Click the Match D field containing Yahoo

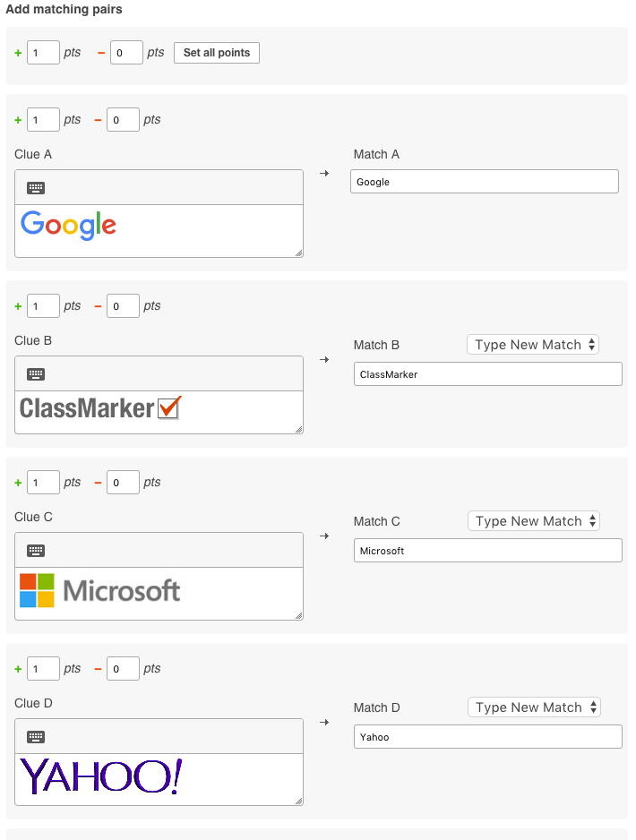[x=487, y=737]
